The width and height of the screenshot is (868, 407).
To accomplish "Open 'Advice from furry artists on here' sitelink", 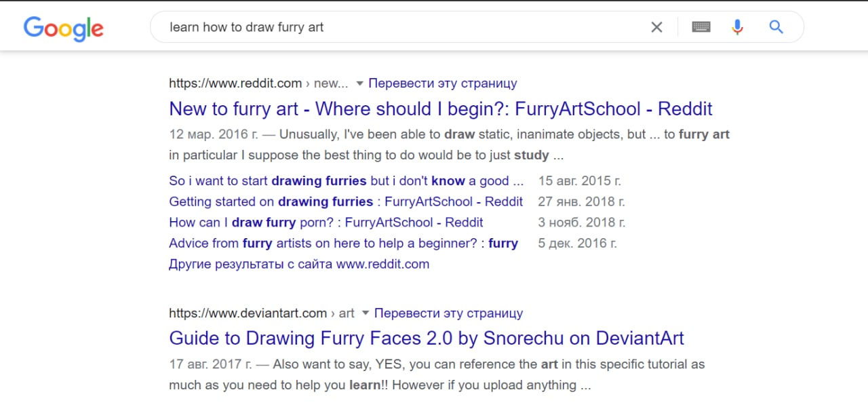I will coord(343,243).
